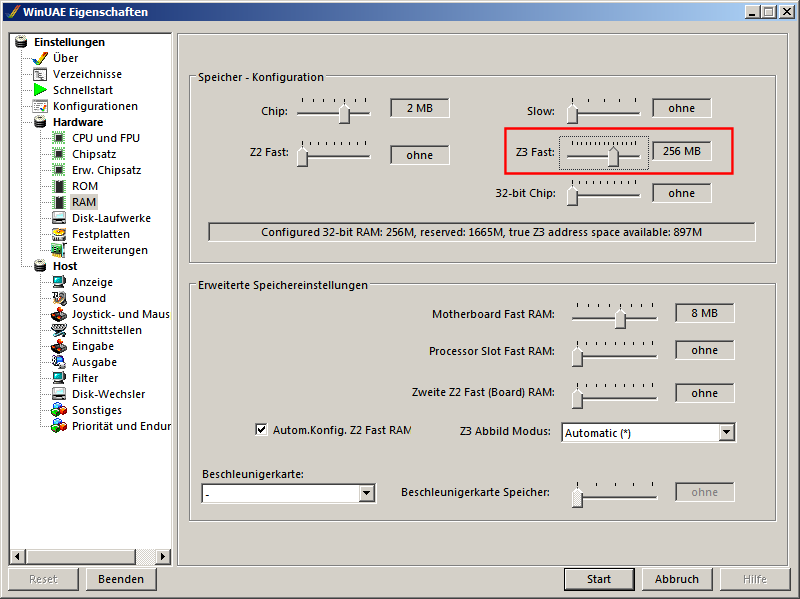Image resolution: width=800 pixels, height=599 pixels.
Task: Click the Joystick- und Maus icon
Action: click(x=59, y=314)
